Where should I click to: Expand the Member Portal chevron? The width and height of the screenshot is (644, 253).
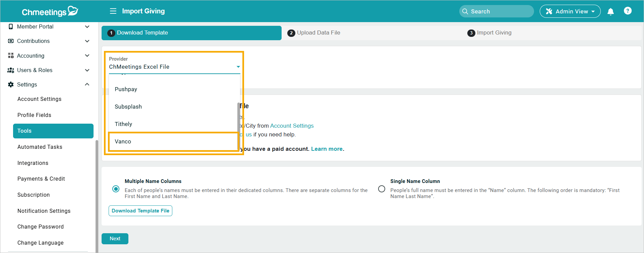click(87, 26)
